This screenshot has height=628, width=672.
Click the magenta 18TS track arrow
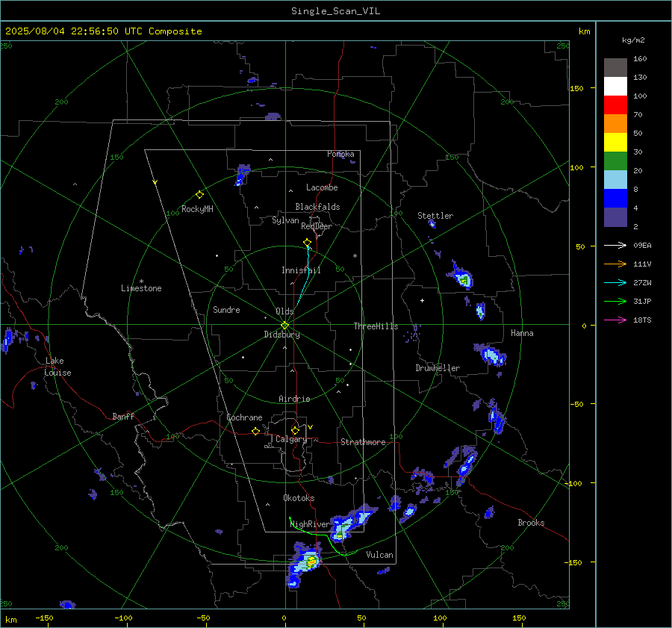(615, 320)
